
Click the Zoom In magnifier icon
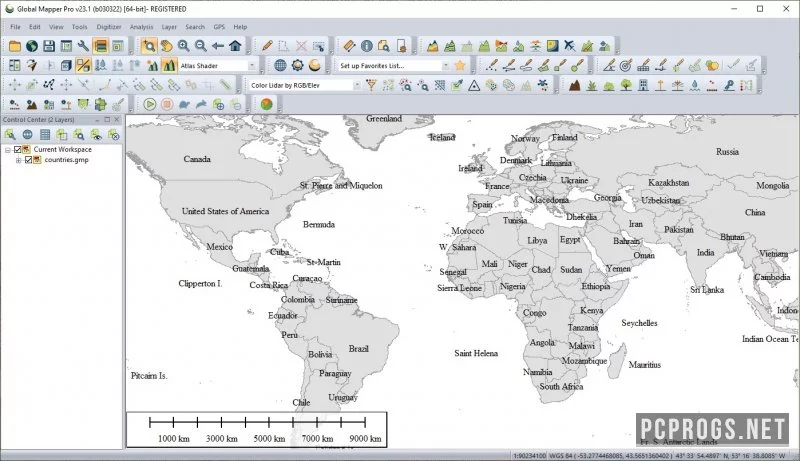(x=184, y=46)
